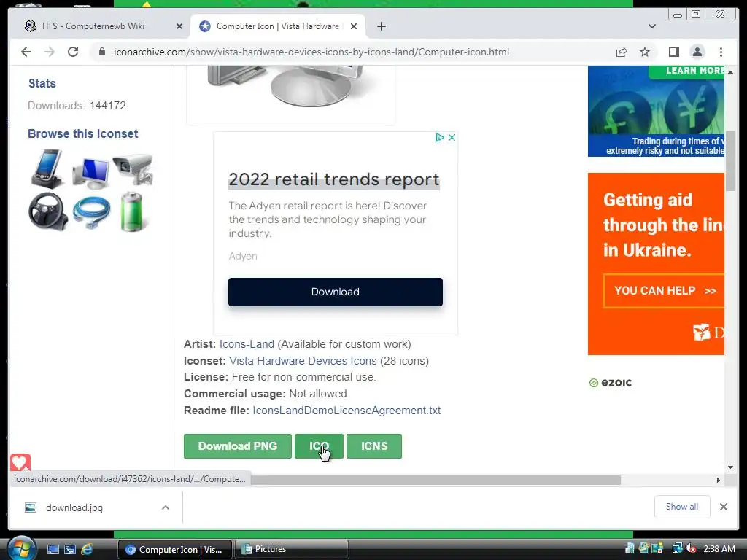Click the LEARN MORE ad button
This screenshot has width=747, height=560.
coord(686,71)
